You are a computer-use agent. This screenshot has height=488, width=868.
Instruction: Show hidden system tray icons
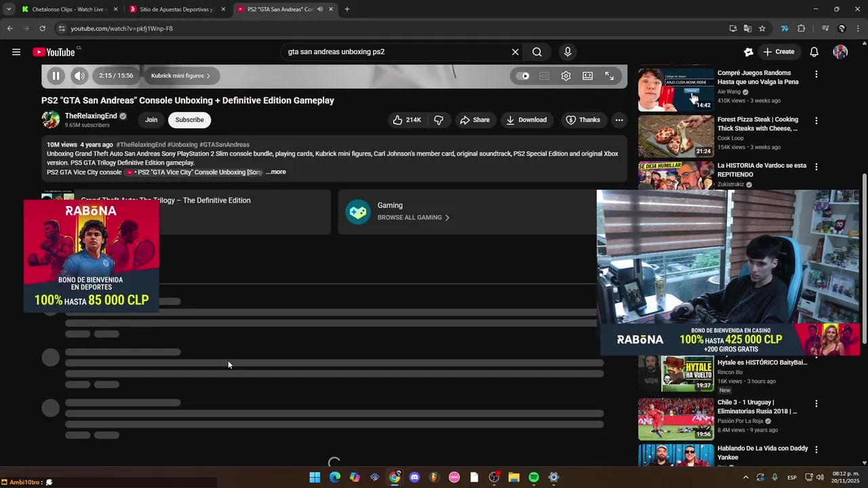[x=745, y=478]
